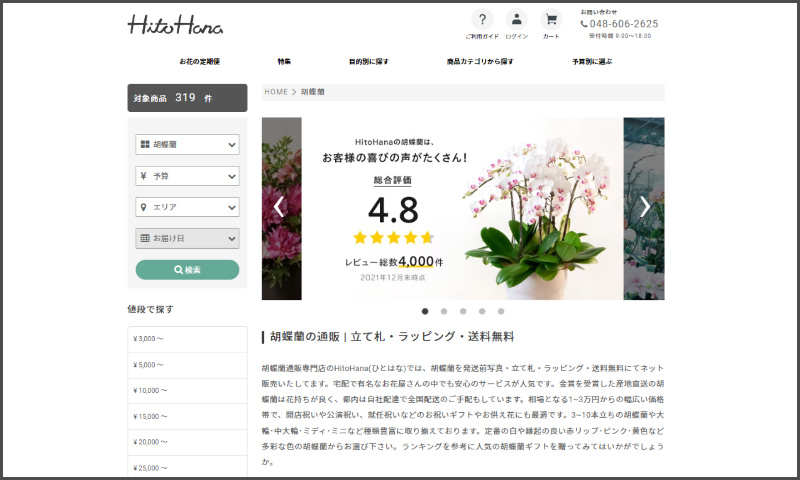The image size is (800, 480).
Task: Click the orchid review banner image
Action: coord(462,208)
